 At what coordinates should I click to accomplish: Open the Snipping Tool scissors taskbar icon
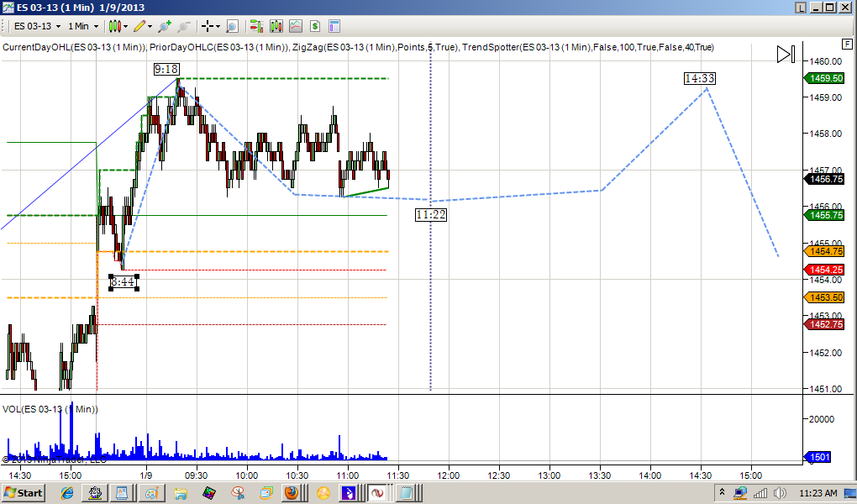(238, 493)
